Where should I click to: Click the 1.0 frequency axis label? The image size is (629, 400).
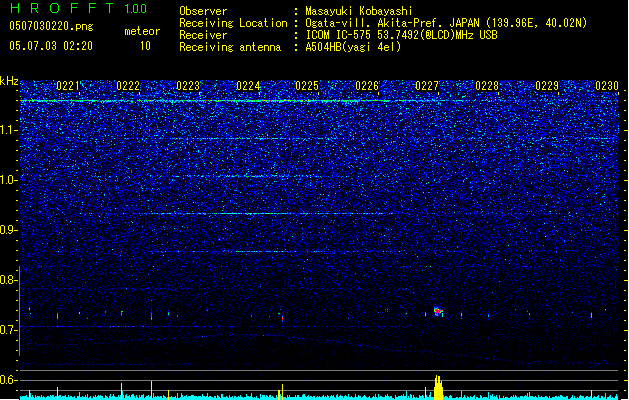click(9, 180)
